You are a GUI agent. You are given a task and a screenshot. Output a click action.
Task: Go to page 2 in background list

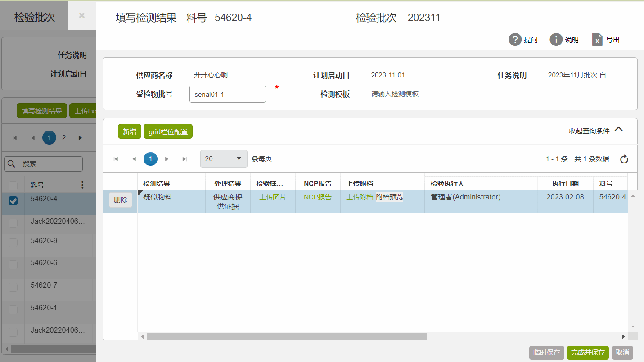pyautogui.click(x=64, y=138)
